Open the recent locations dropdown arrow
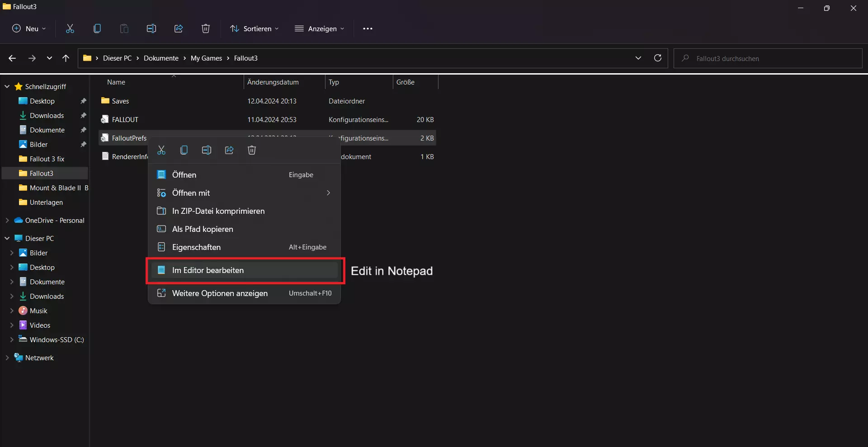 click(49, 58)
